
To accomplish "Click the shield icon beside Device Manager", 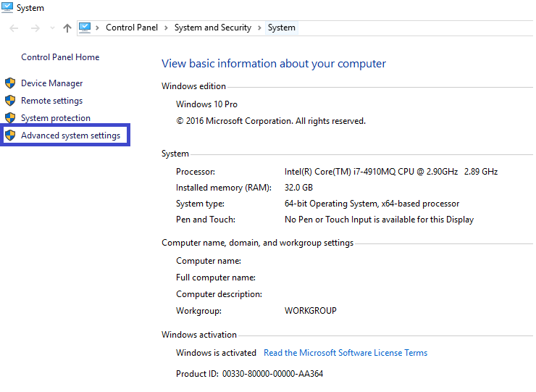I will point(10,83).
